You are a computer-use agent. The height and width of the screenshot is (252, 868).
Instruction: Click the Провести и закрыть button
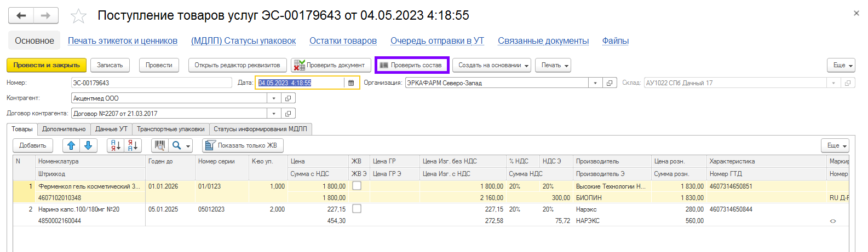coord(47,65)
